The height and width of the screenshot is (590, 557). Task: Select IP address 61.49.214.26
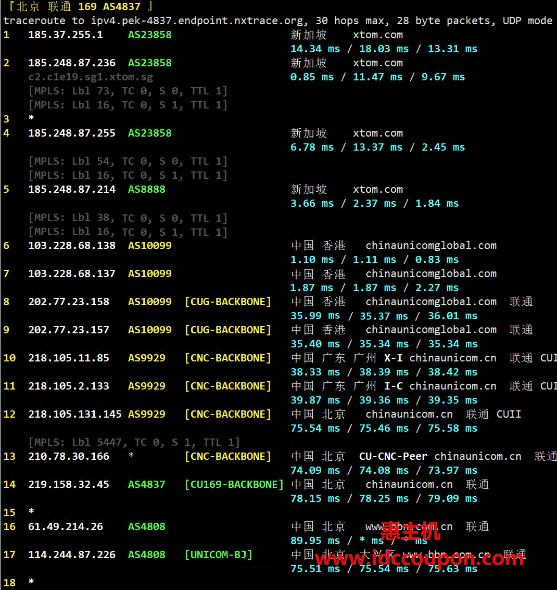(65, 527)
